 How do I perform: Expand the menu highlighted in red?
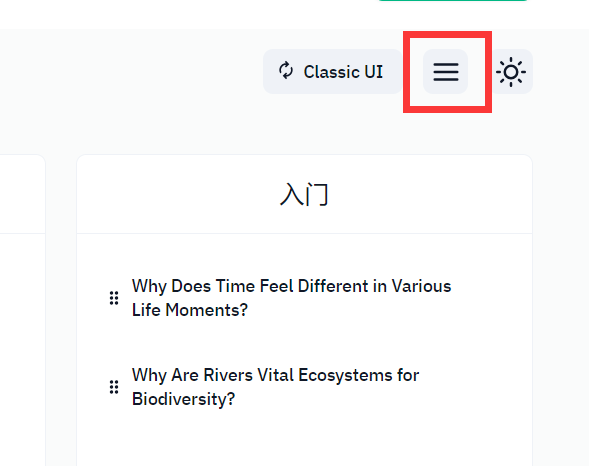(x=446, y=71)
